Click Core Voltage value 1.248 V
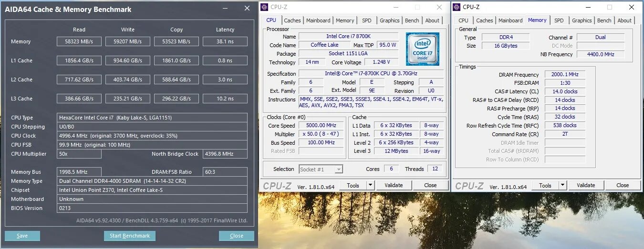This screenshot has width=644, height=249. point(382,62)
